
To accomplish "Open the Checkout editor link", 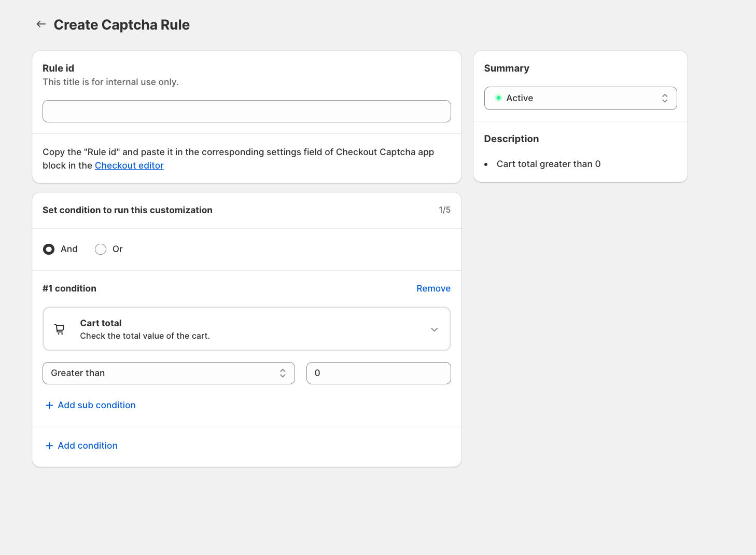I will [129, 165].
